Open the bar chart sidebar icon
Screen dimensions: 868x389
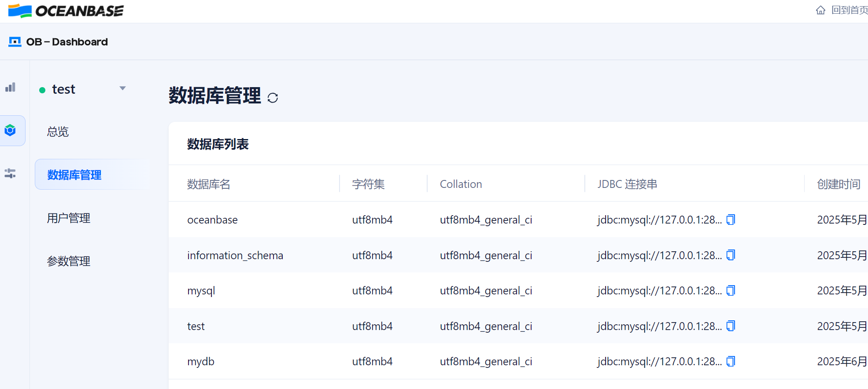(x=11, y=87)
